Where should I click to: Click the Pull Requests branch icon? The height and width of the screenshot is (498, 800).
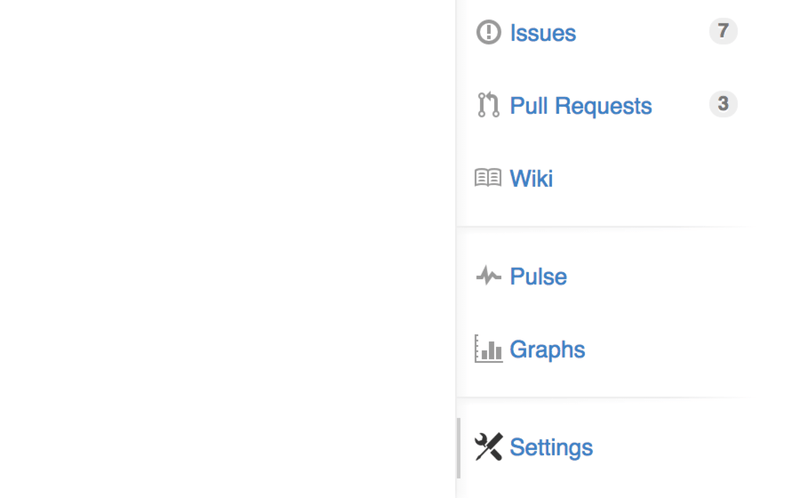[x=488, y=105]
